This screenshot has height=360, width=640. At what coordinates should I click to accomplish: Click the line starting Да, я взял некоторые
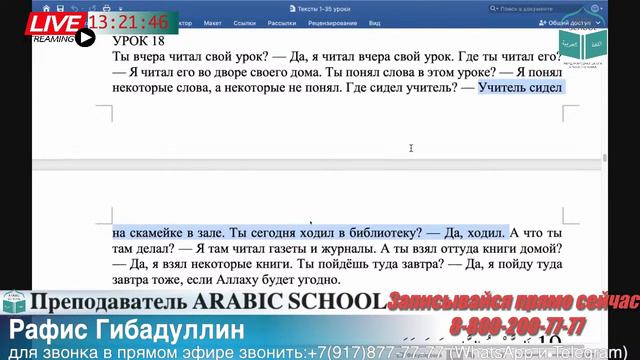coord(337,264)
